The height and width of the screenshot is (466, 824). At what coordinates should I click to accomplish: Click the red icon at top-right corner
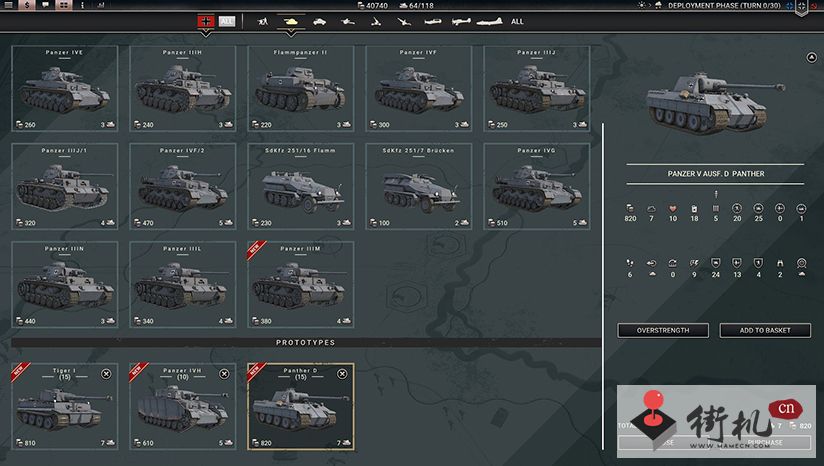[815, 5]
